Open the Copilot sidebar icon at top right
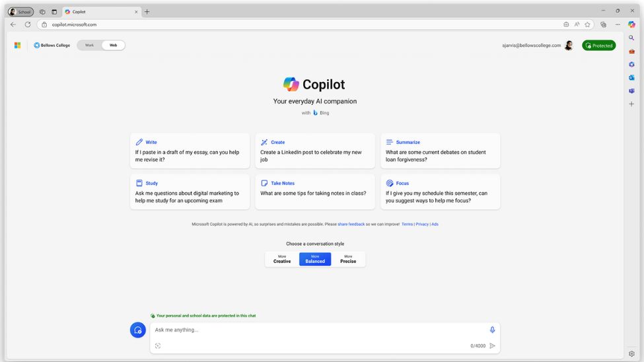The height and width of the screenshot is (362, 644). [631, 24]
